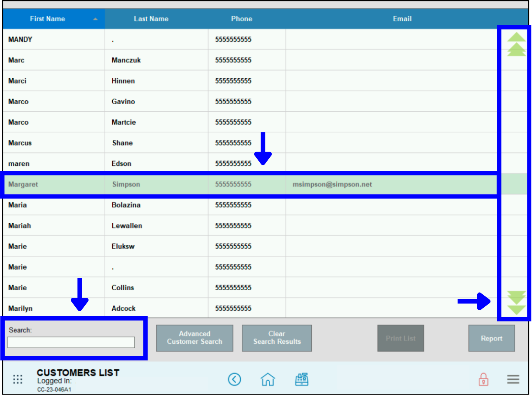The width and height of the screenshot is (532, 396).
Task: Open the cash register icon
Action: coord(302,379)
